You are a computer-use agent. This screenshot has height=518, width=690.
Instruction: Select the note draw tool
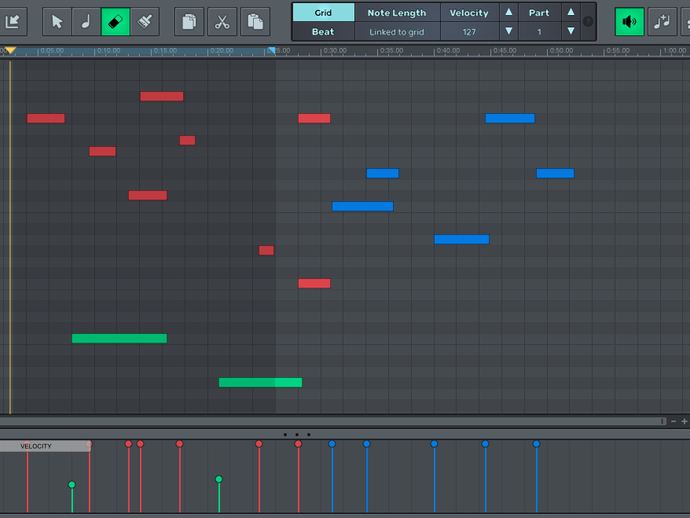[x=86, y=21]
